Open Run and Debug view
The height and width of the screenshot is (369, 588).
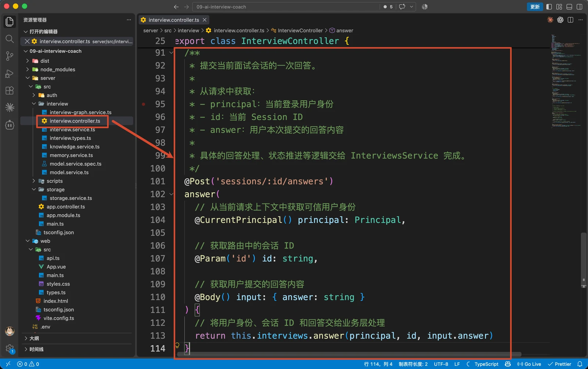pyautogui.click(x=10, y=73)
